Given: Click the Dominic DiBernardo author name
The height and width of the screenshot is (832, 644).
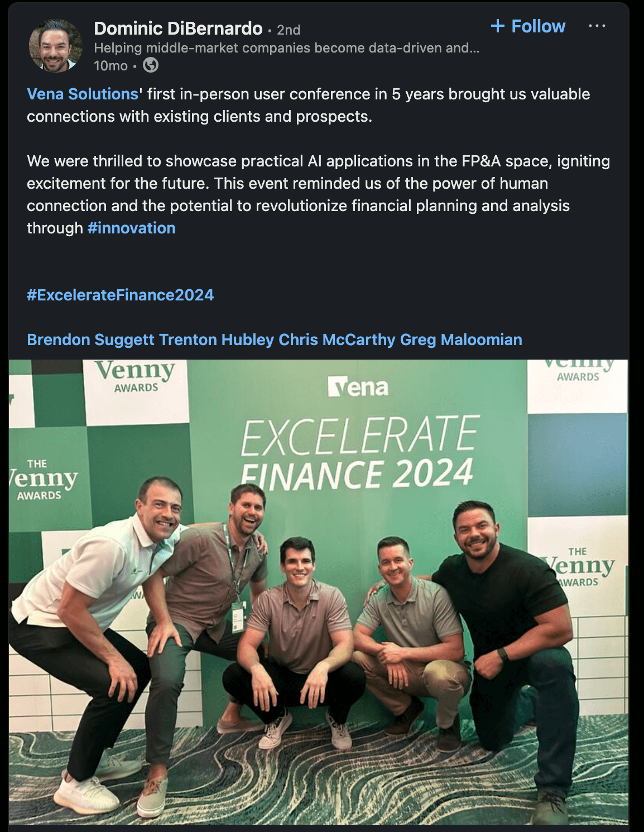Looking at the screenshot, I should (x=178, y=28).
